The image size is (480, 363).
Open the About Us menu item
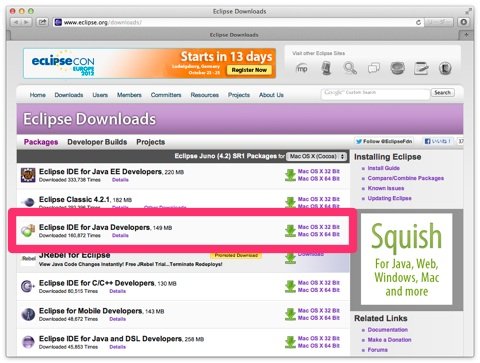271,95
